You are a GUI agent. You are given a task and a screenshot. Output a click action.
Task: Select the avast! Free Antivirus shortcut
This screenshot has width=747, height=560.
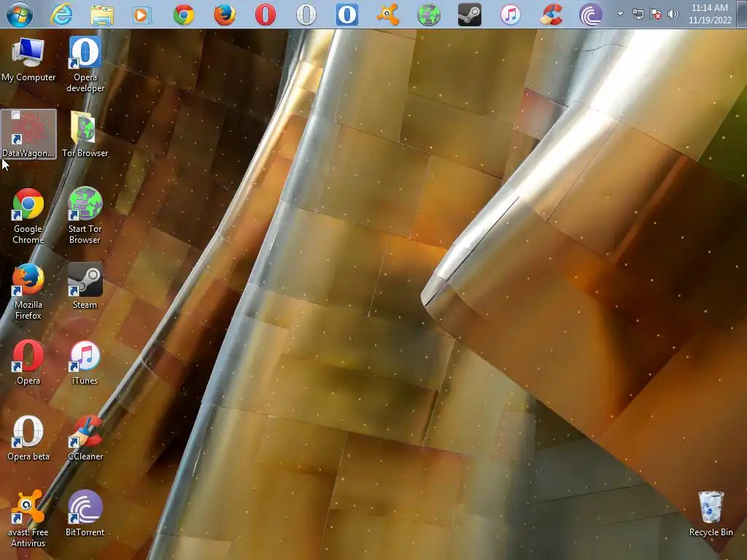(x=28, y=519)
